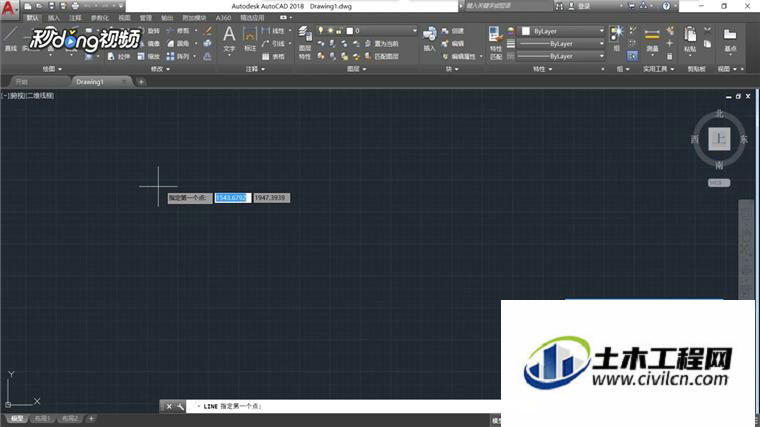Toggle group selection highlighted button
The height and width of the screenshot is (427, 760).
[632, 56]
